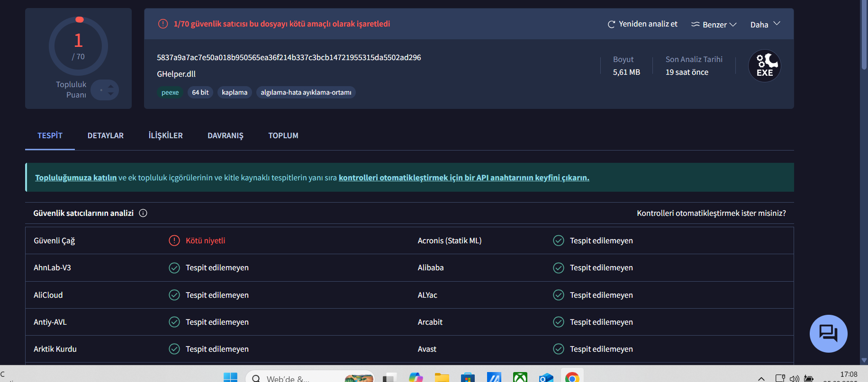Click the red alert icon in the banner
This screenshot has height=382, width=868.
(163, 24)
